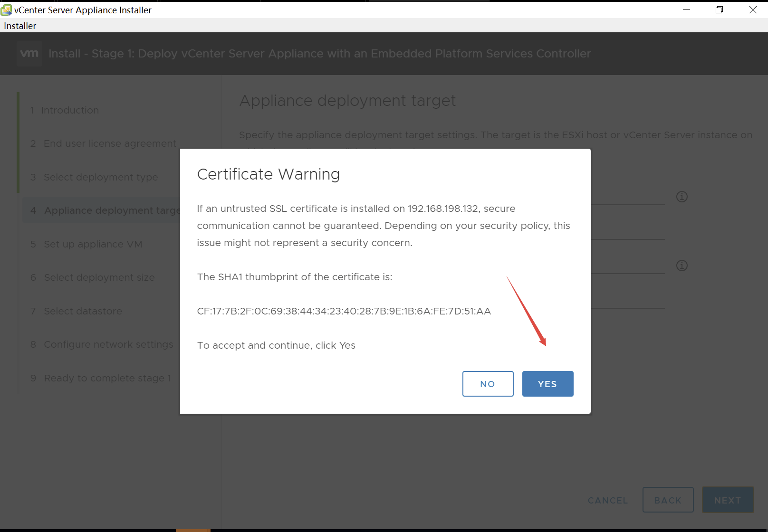Click the lower info icon beside input field

682,266
